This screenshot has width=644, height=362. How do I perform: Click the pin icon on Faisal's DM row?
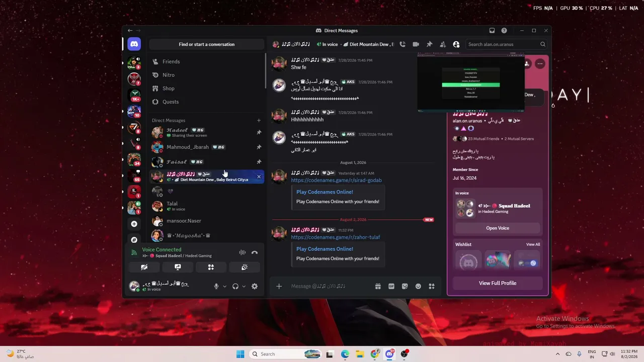tap(259, 162)
